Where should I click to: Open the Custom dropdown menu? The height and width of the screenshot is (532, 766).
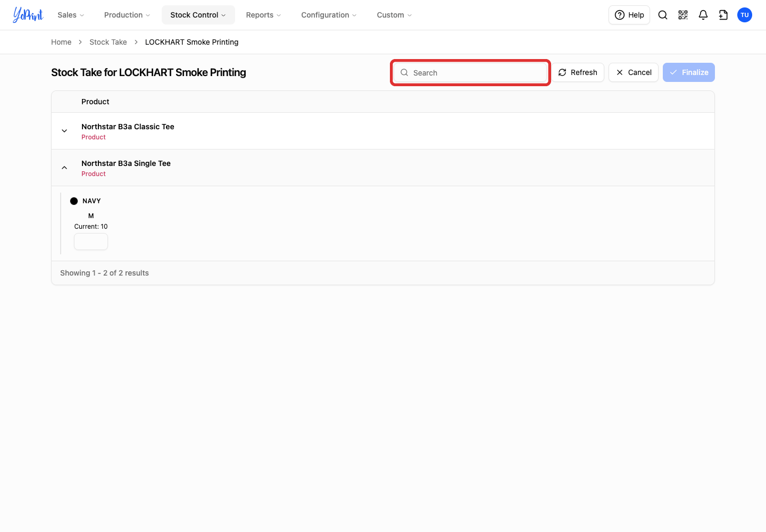[x=394, y=15]
